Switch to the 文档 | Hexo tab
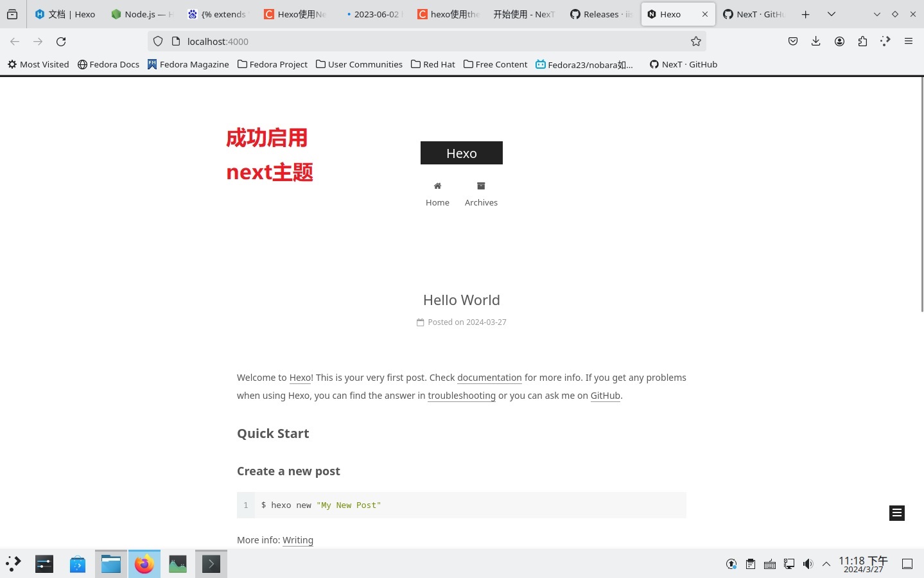Screen dimensions: 924x578 65,14
